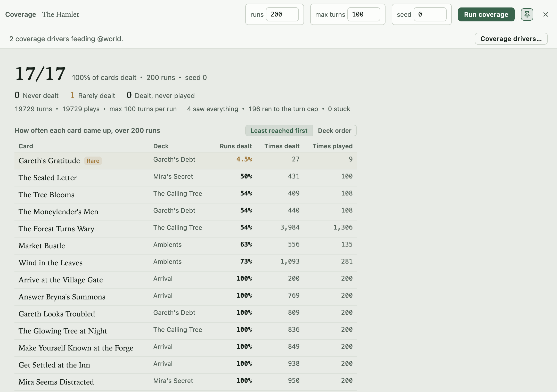This screenshot has width=557, height=392.
Task: Click the 17/17 coverage total
Action: click(x=40, y=74)
